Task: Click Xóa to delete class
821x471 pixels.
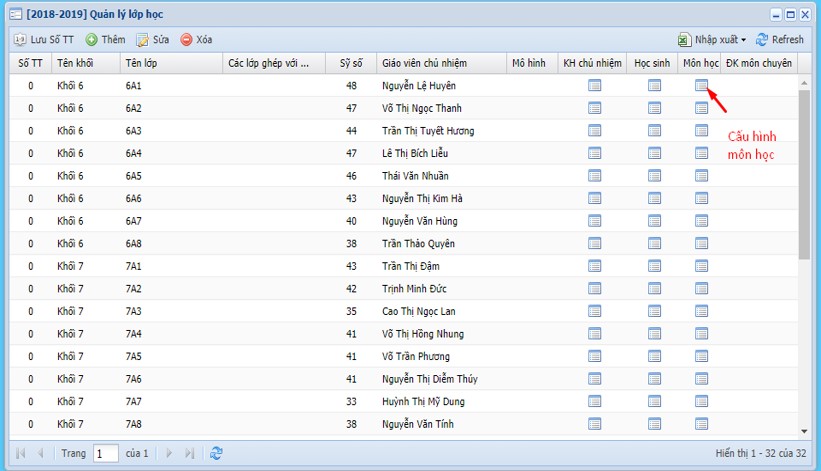Action: tap(196, 39)
